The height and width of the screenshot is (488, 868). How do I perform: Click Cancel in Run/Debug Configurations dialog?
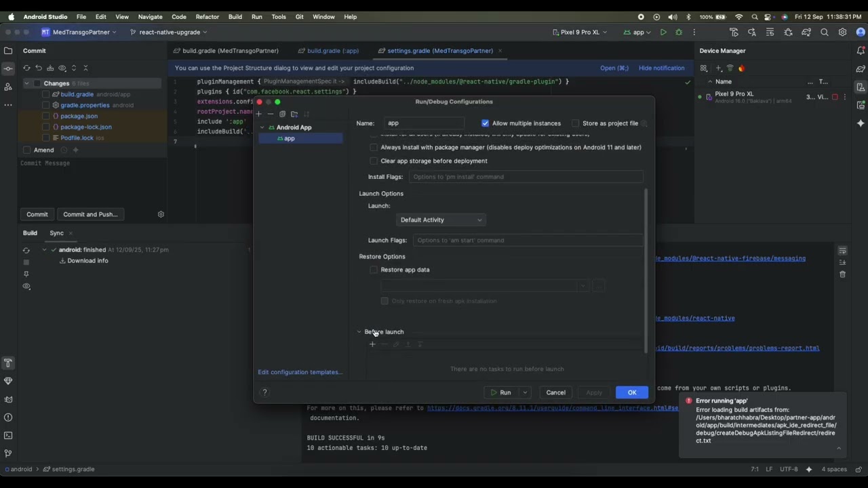click(x=555, y=392)
